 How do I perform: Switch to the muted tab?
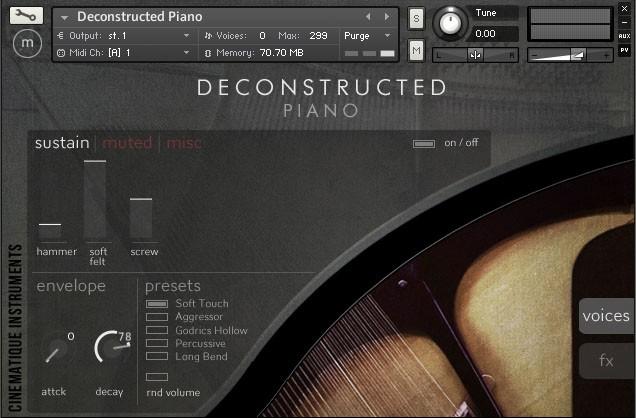127,143
